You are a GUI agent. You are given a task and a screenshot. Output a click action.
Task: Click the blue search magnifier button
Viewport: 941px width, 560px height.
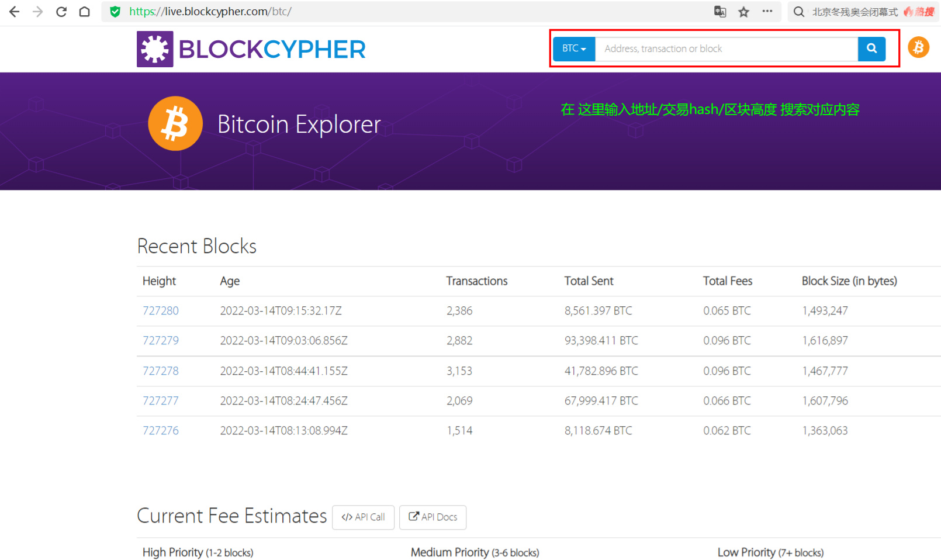[871, 49]
